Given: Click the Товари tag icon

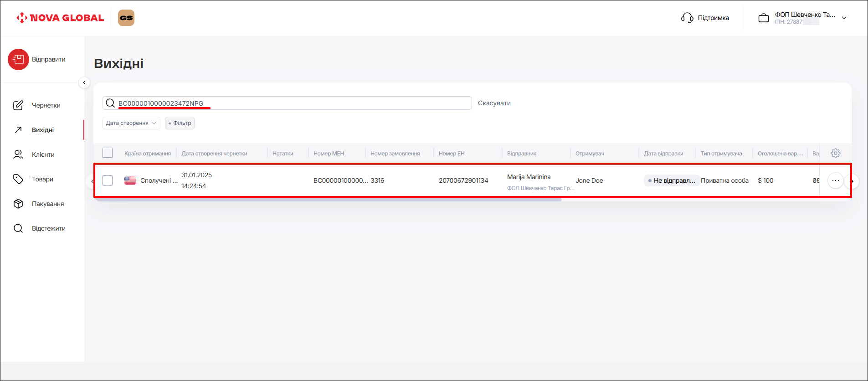Looking at the screenshot, I should [x=18, y=179].
